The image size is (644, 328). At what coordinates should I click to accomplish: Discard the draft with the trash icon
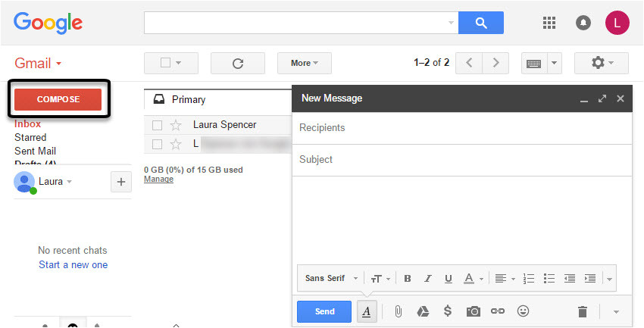click(582, 311)
